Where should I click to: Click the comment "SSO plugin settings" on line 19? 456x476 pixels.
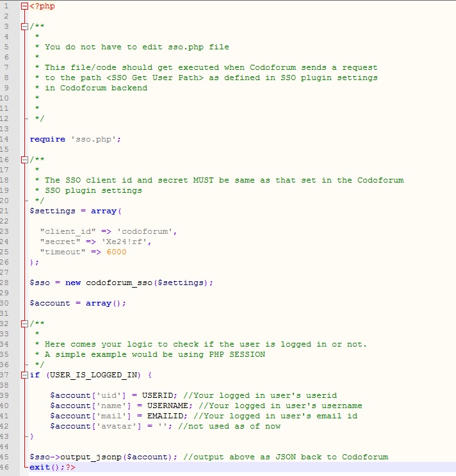coord(94,191)
